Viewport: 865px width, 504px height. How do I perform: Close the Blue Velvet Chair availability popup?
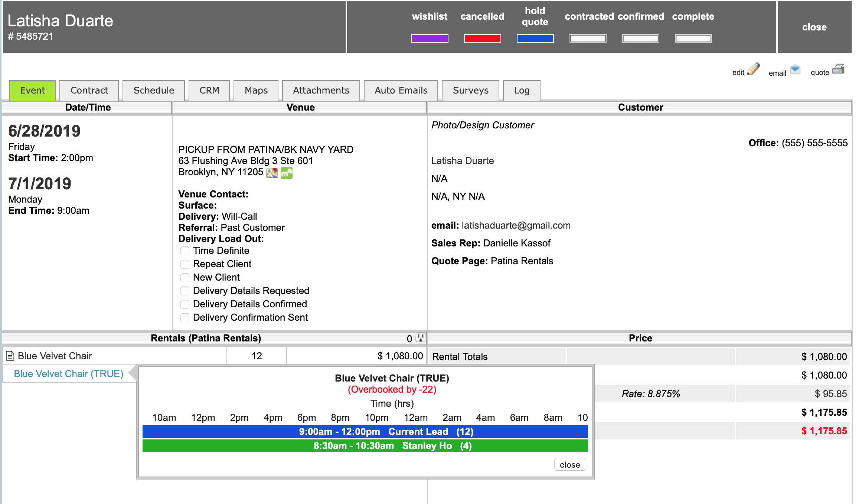point(569,465)
